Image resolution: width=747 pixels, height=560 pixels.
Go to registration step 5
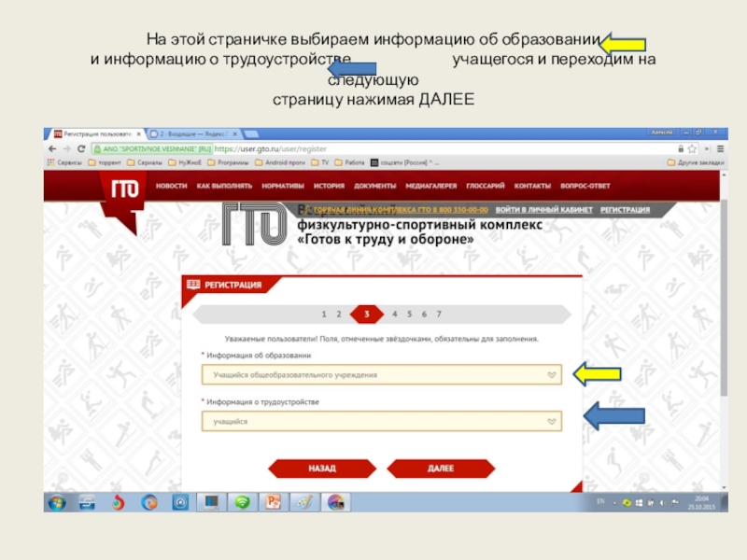pos(409,315)
